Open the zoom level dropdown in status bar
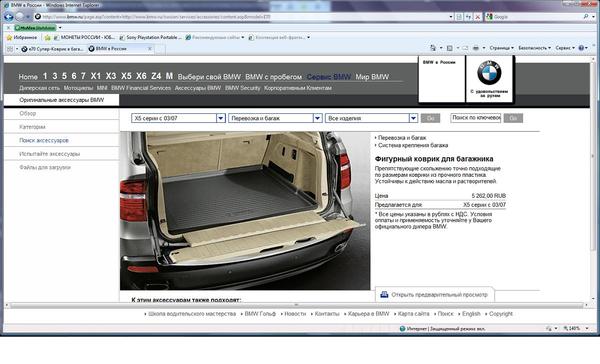The height and width of the screenshot is (364, 600). [x=587, y=328]
